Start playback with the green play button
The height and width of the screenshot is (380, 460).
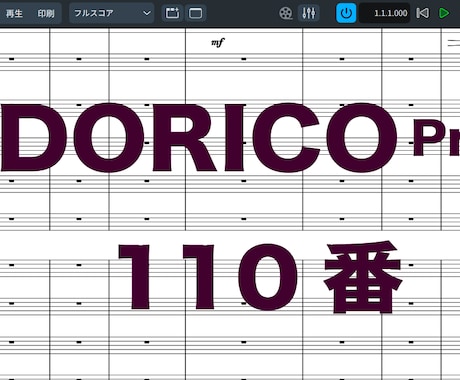444,13
